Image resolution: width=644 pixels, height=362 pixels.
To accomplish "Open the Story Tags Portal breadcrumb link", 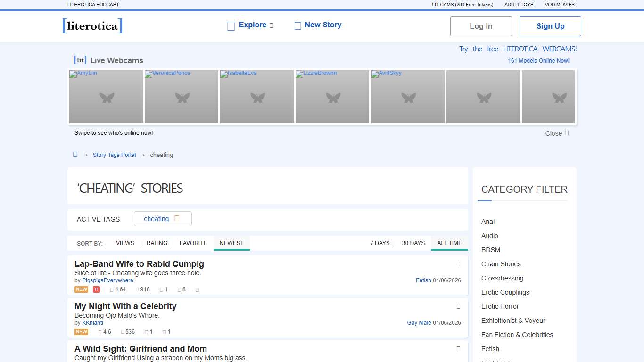I will point(114,155).
